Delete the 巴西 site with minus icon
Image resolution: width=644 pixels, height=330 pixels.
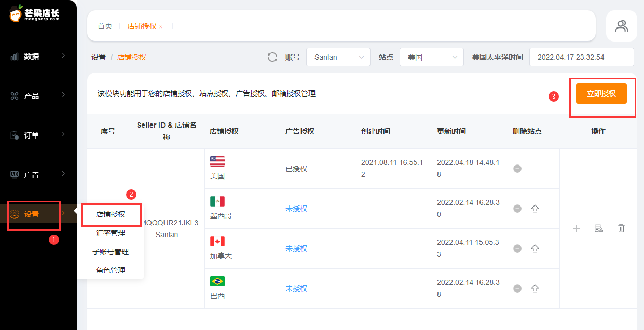(x=517, y=288)
